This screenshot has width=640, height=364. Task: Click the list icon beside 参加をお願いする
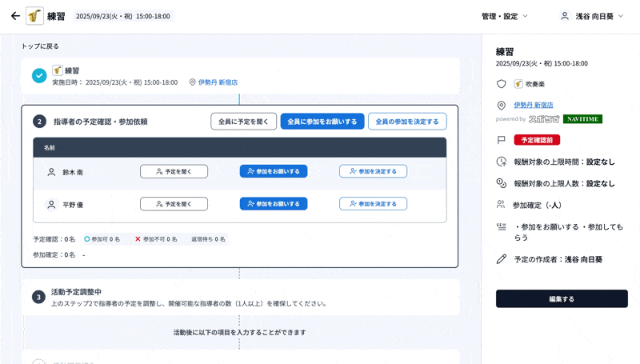click(x=502, y=227)
